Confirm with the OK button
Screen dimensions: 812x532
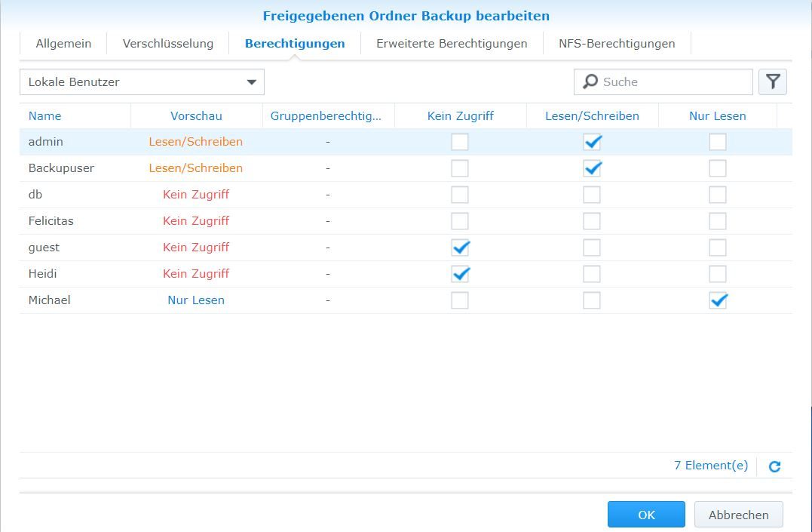(646, 515)
